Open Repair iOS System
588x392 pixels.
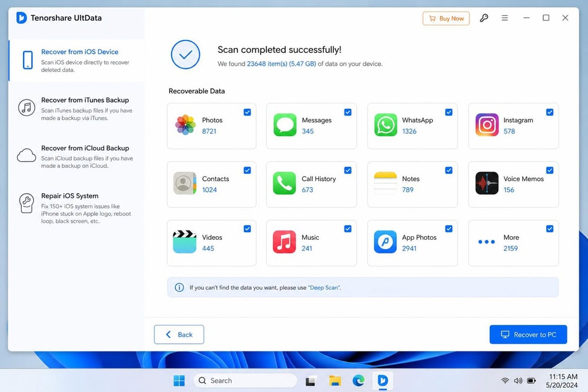click(x=76, y=208)
